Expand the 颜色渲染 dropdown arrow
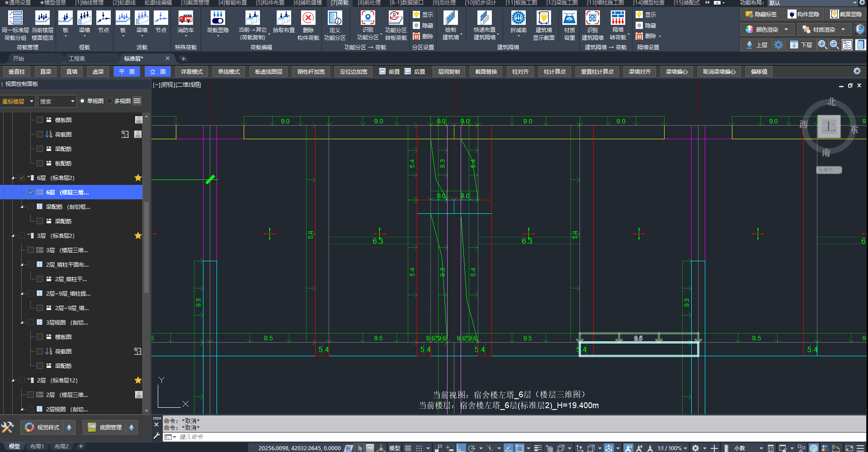This screenshot has height=452, width=868. point(786,29)
